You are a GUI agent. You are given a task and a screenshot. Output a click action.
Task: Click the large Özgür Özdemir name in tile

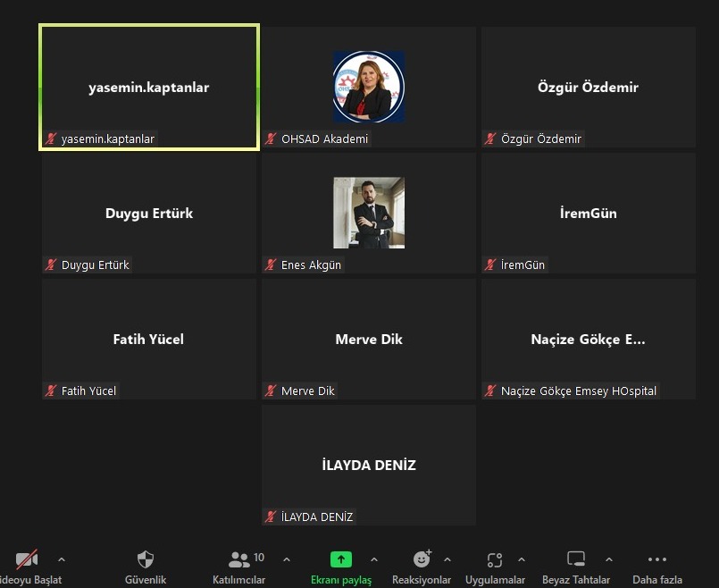(x=588, y=87)
